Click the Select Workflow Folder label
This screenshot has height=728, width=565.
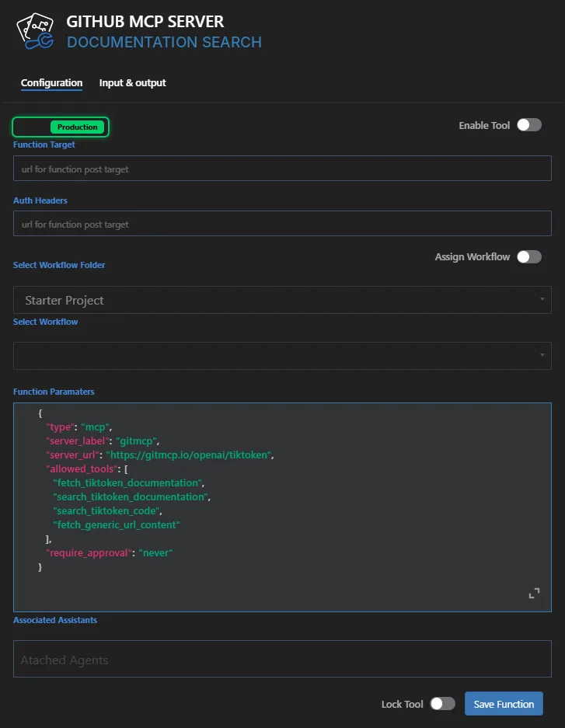click(x=59, y=265)
